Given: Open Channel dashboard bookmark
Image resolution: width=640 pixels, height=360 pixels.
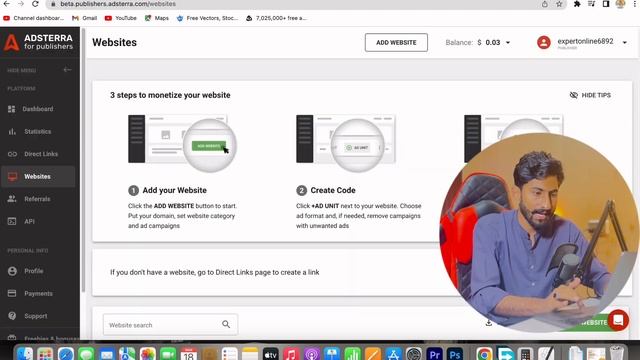Looking at the screenshot, I should 34,18.
